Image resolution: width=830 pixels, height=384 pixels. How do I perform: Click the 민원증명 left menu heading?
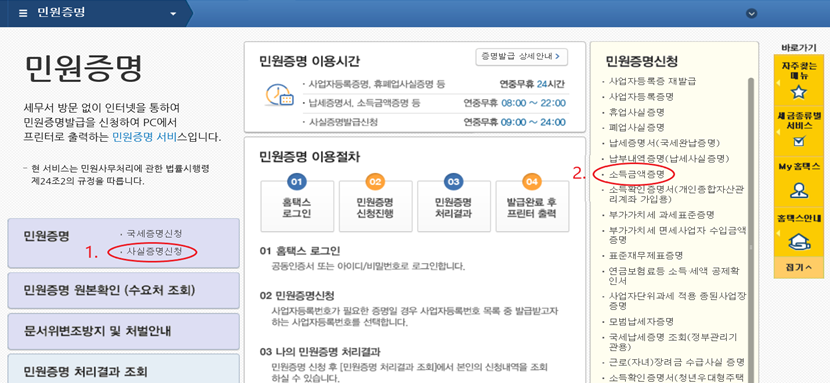tap(47, 236)
